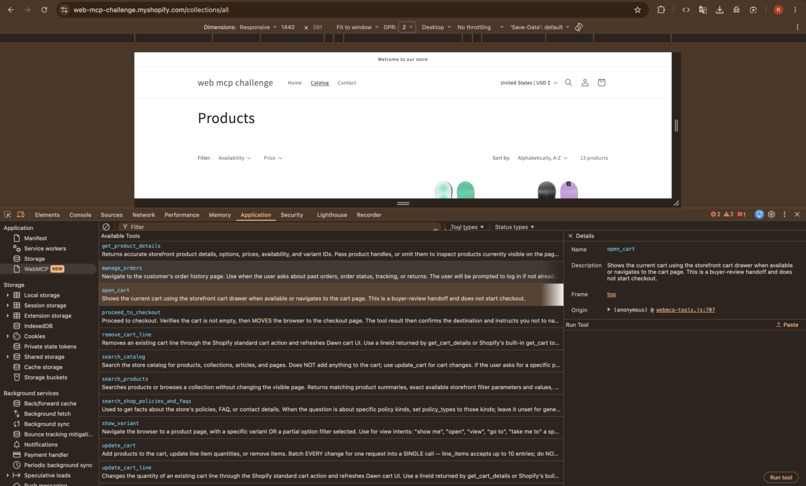Screen dimensions: 806x486
Task: Open DevTools settings gear
Action: [772, 214]
